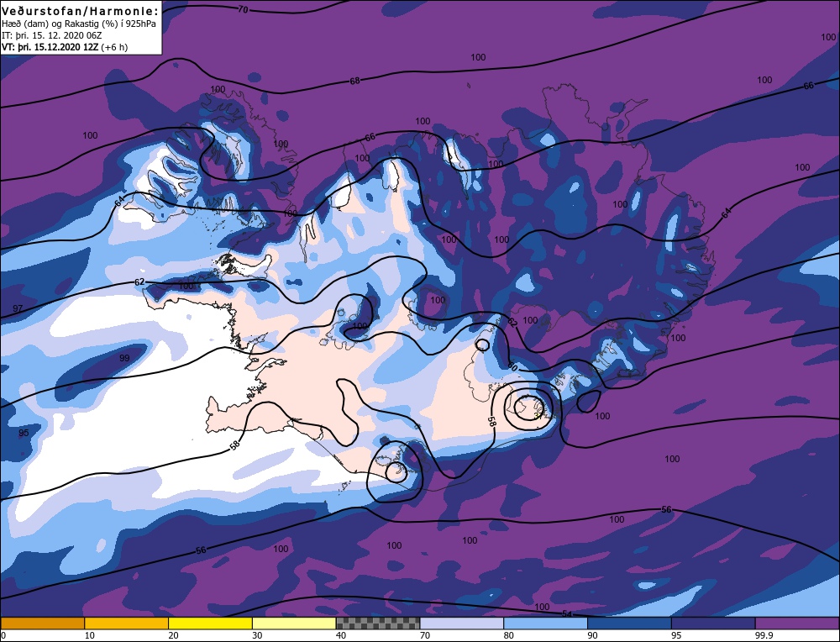
Task: Click the 99.9 legend tick label
Action: point(763,635)
